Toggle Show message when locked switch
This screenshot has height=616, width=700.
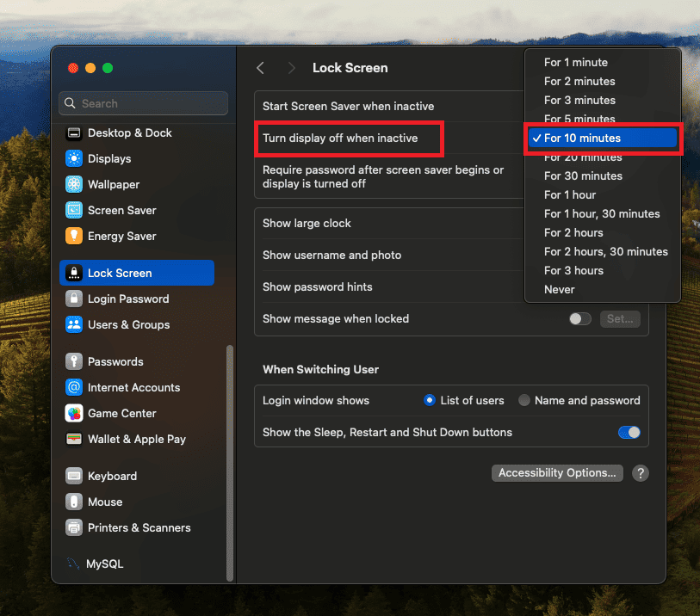580,319
